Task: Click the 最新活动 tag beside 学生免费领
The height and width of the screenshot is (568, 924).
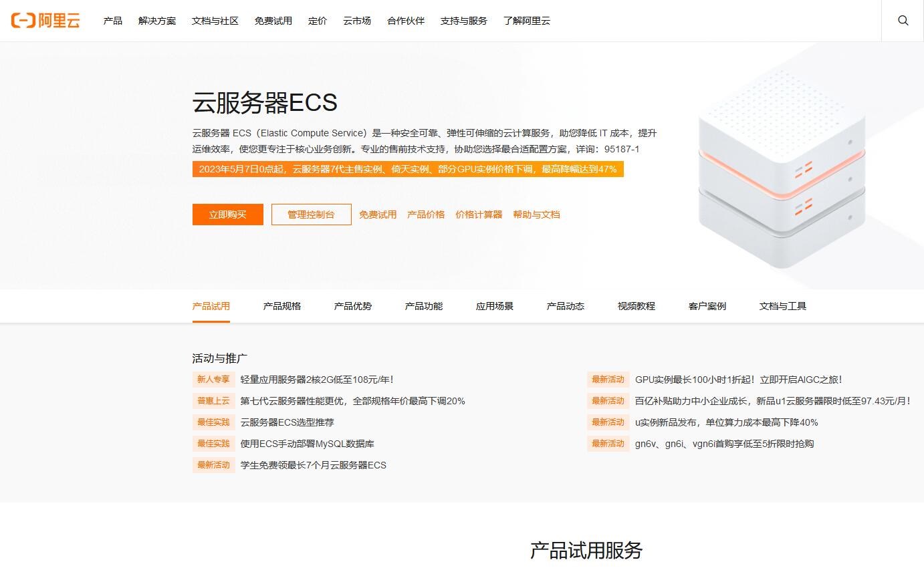Action: coord(213,465)
